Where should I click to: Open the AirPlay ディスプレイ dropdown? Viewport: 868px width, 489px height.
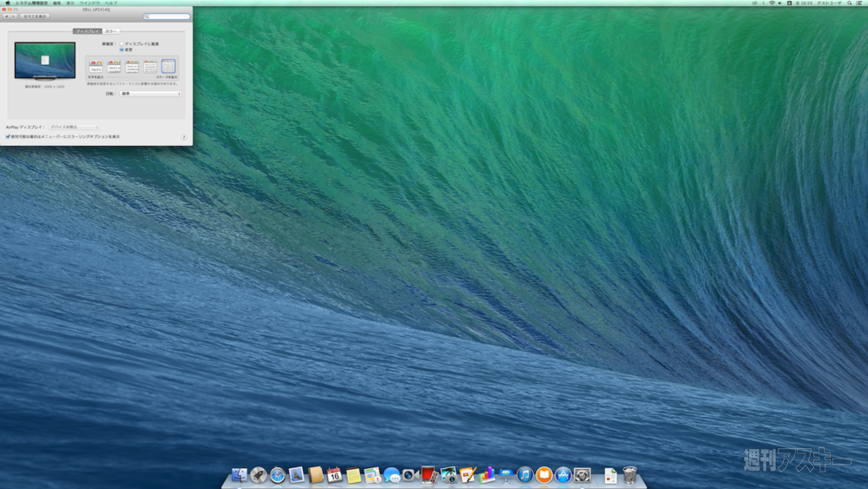(74, 127)
